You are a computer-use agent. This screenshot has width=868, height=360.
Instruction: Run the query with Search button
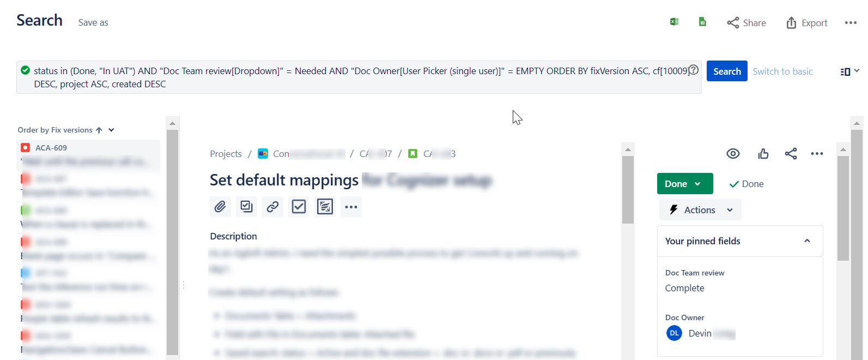click(727, 71)
